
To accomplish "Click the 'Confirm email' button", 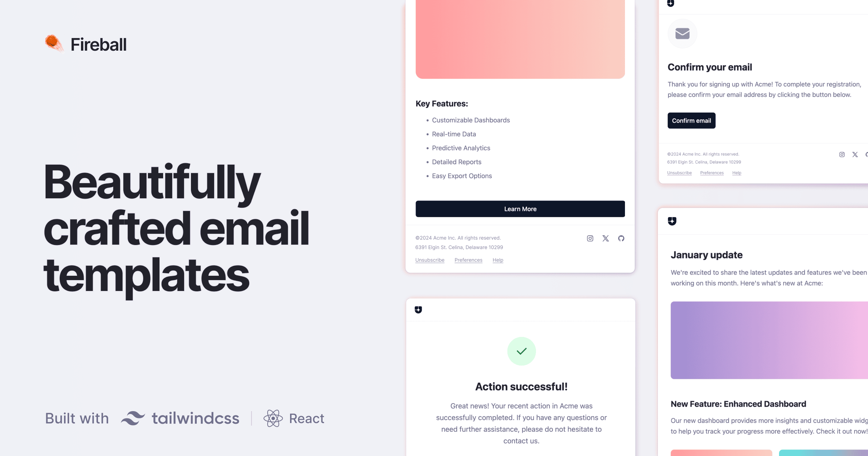I will (691, 121).
